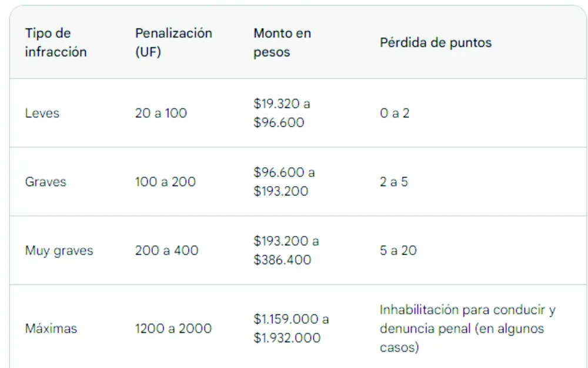Click the "2 a 5" points cell
The width and height of the screenshot is (588, 368).
pyautogui.click(x=394, y=182)
